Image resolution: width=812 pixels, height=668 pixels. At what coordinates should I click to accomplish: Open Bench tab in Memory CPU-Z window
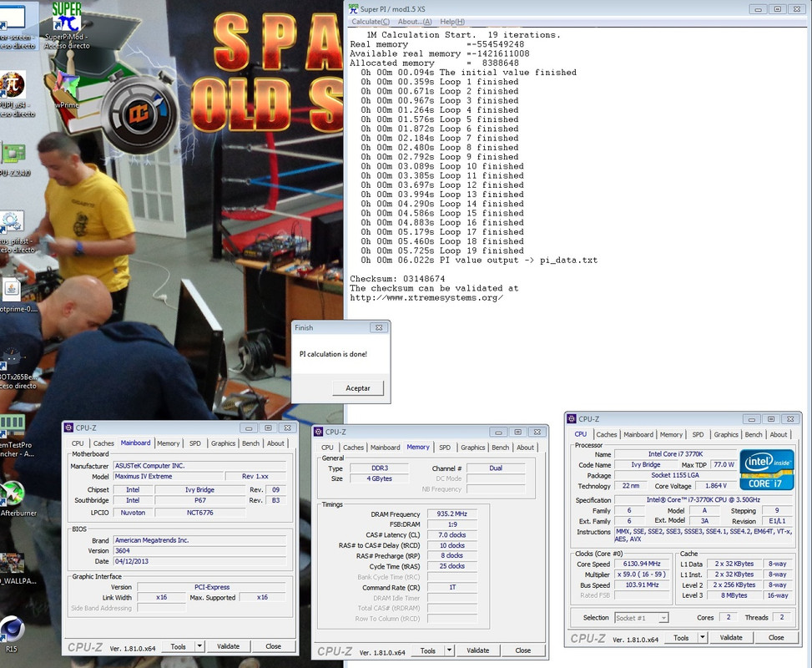point(500,448)
